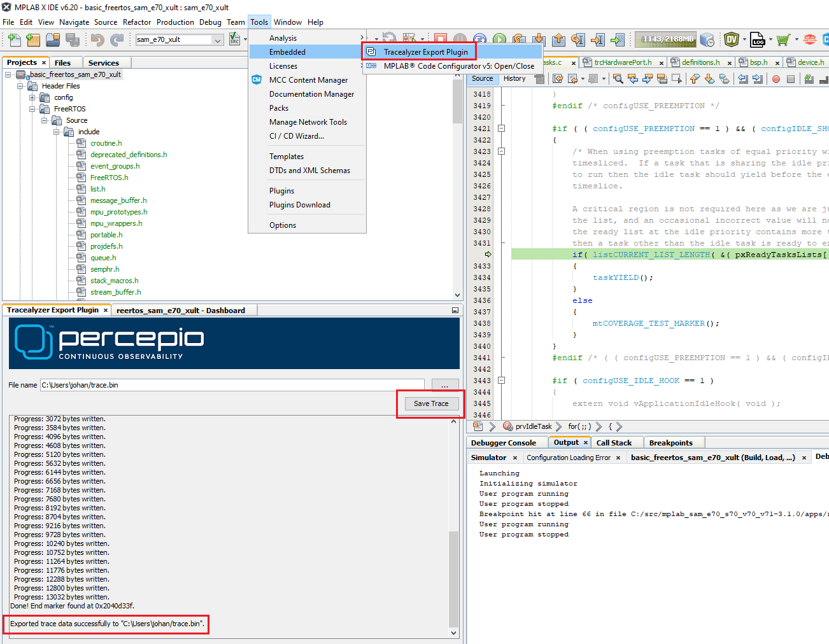Viewport: 829px width, 644px height.
Task: Click the Open Project toolbar icon
Action: coord(53,39)
